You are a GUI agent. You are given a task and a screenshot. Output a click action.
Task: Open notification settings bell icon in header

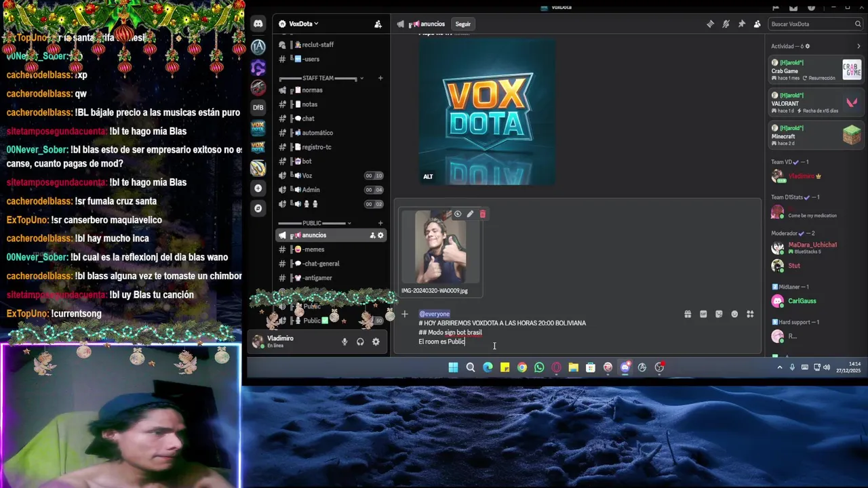coord(726,24)
